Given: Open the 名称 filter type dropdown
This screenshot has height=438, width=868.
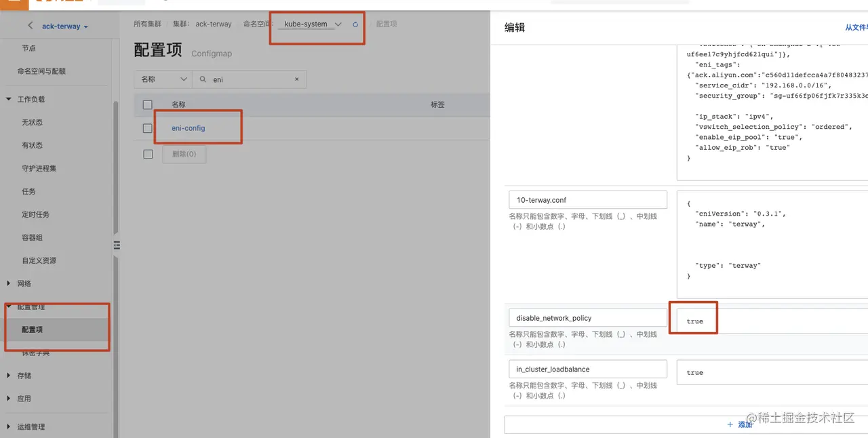Looking at the screenshot, I should coord(163,79).
